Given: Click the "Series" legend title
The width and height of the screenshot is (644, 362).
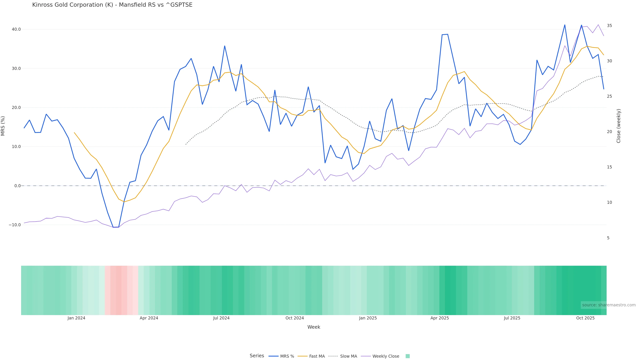Looking at the screenshot, I should coord(257,356).
